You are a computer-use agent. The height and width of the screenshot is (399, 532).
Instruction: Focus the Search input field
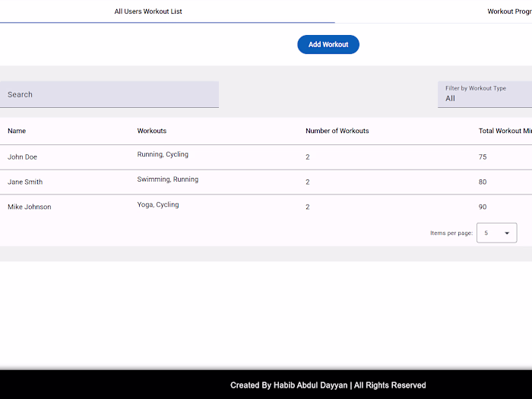[109, 94]
